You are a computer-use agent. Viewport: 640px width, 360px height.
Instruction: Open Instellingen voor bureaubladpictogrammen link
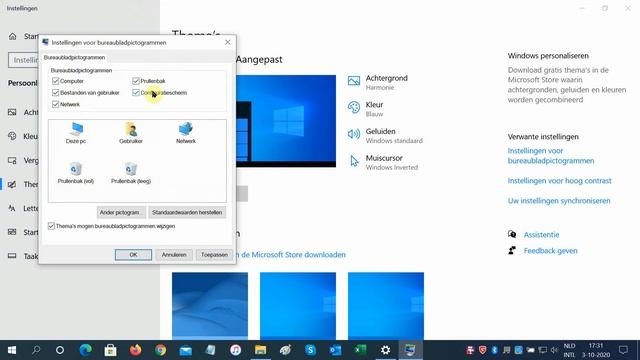pyautogui.click(x=551, y=156)
